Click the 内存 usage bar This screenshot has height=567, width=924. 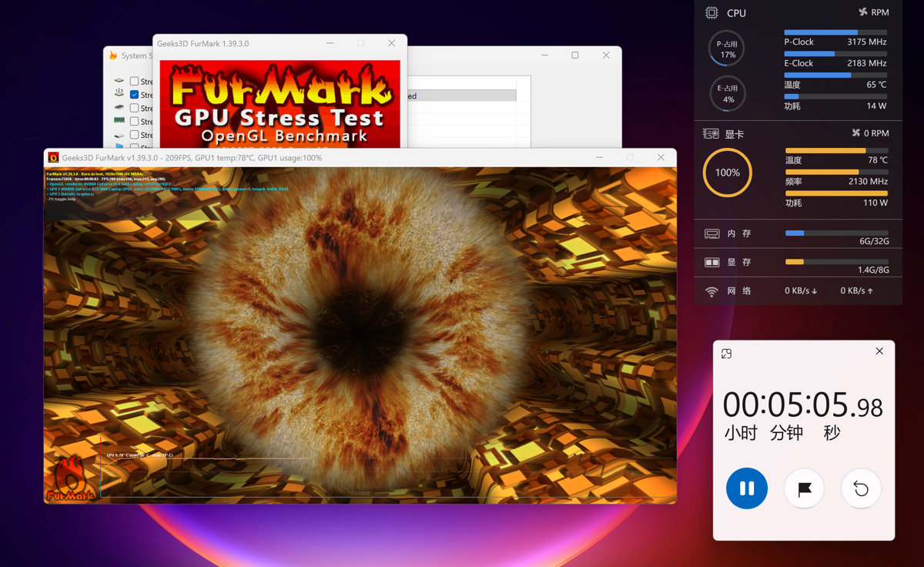(837, 233)
